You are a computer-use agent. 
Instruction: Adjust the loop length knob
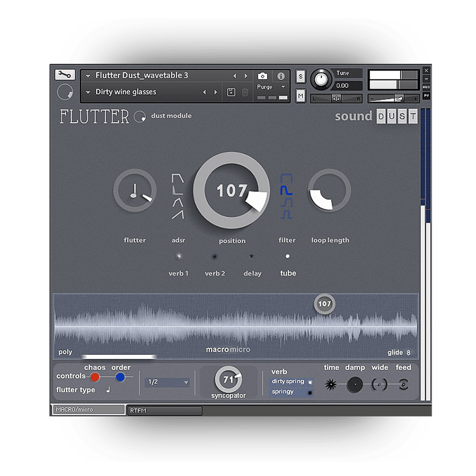329,190
